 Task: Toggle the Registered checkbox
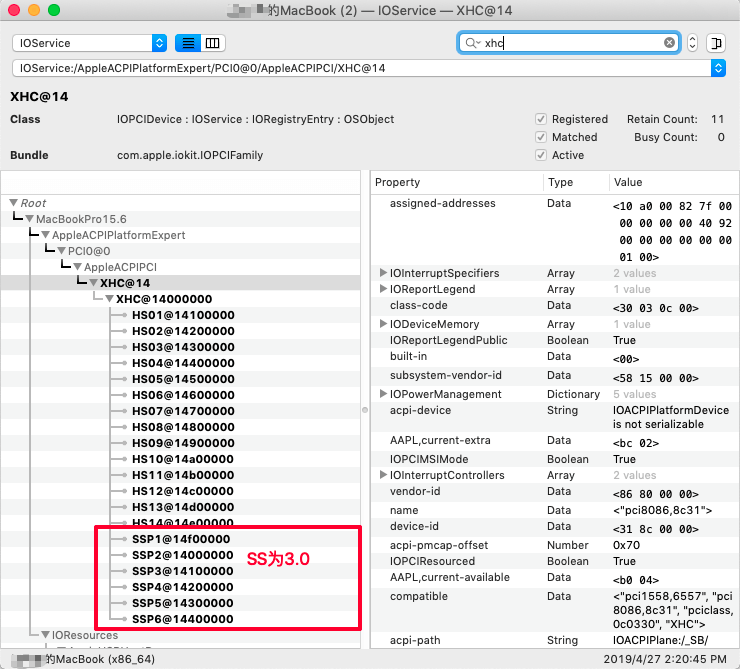[x=541, y=119]
